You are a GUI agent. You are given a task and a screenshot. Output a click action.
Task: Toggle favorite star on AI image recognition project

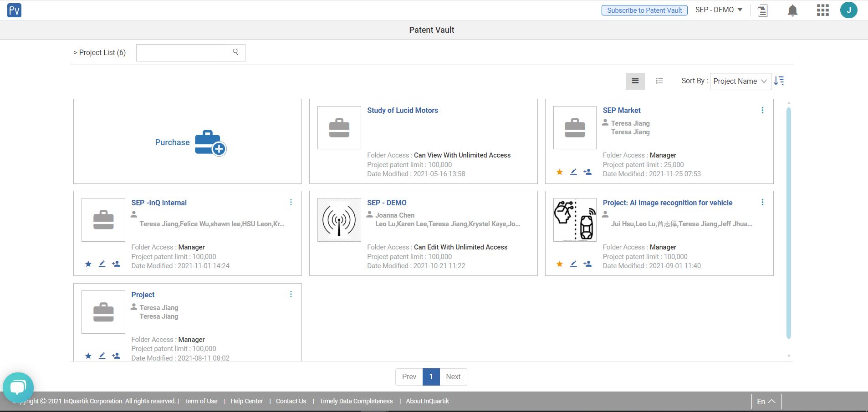(x=560, y=264)
